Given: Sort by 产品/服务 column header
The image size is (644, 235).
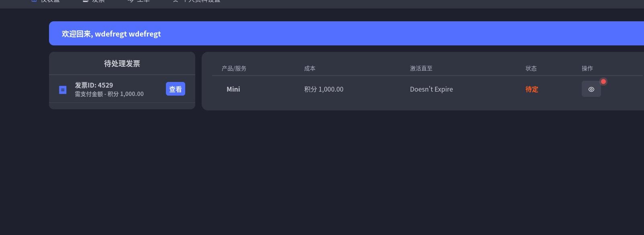Looking at the screenshot, I should point(234,68).
